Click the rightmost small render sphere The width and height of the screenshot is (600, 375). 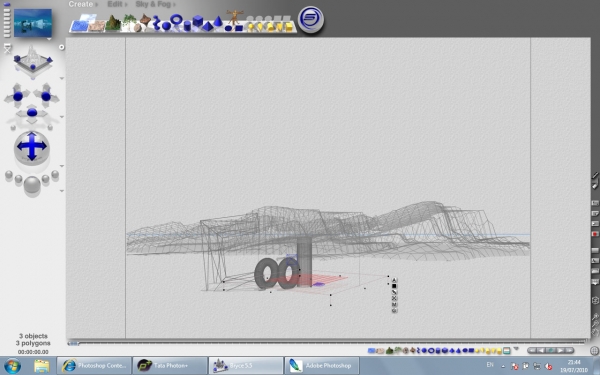pyautogui.click(x=55, y=175)
